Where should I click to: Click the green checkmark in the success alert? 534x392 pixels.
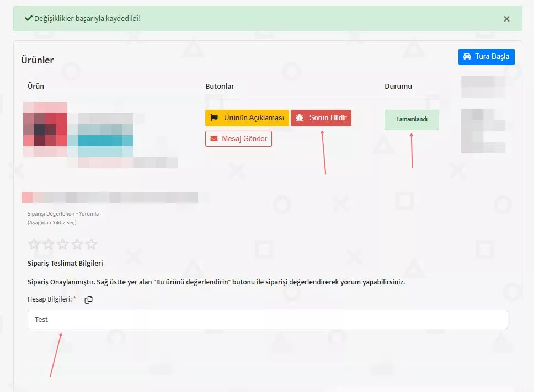(28, 18)
